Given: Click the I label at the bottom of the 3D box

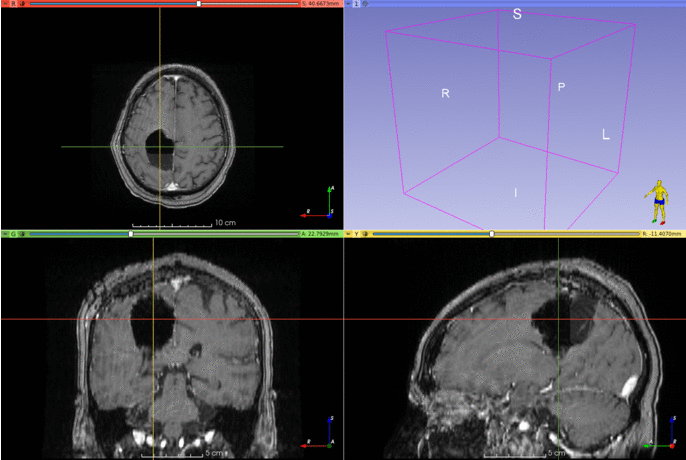Looking at the screenshot, I should coord(516,193).
